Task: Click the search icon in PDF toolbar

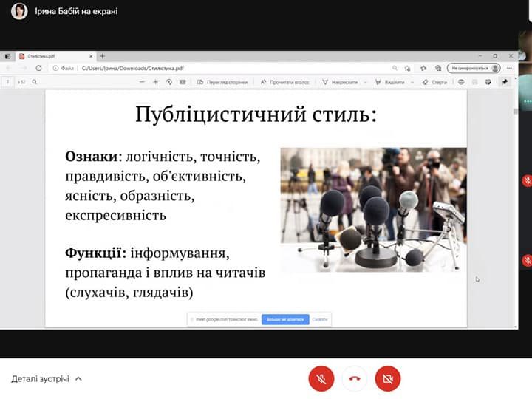Action: pyautogui.click(x=35, y=82)
